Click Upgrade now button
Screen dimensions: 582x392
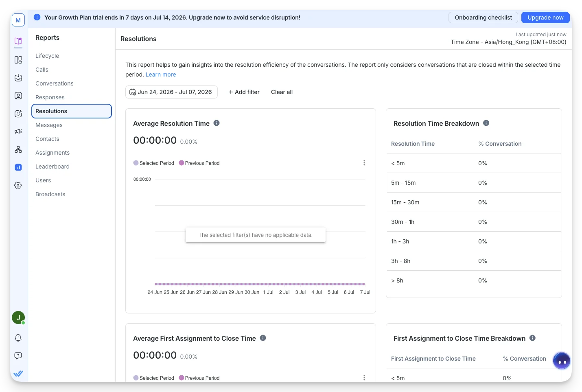coord(545,18)
